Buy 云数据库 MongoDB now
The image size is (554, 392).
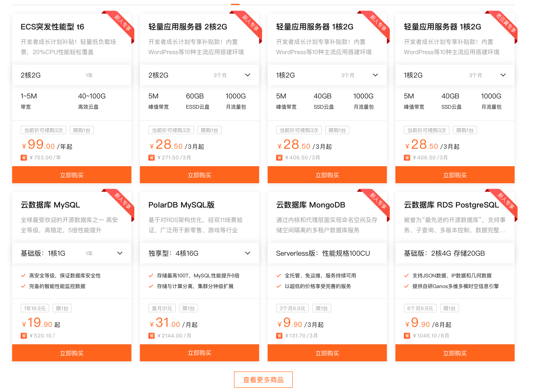327,353
